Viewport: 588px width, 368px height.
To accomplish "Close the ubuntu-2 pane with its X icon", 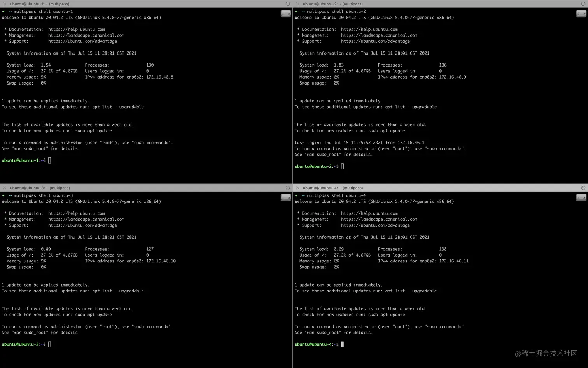I will click(x=297, y=4).
